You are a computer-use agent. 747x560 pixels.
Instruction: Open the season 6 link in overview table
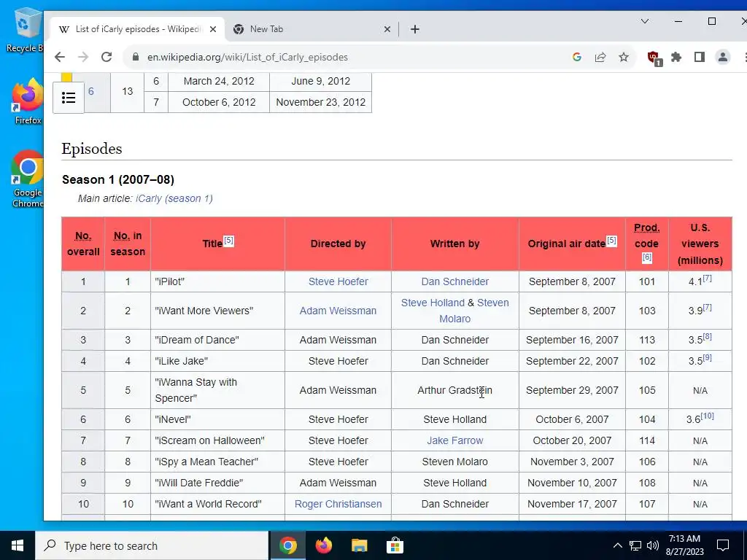pyautogui.click(x=91, y=91)
